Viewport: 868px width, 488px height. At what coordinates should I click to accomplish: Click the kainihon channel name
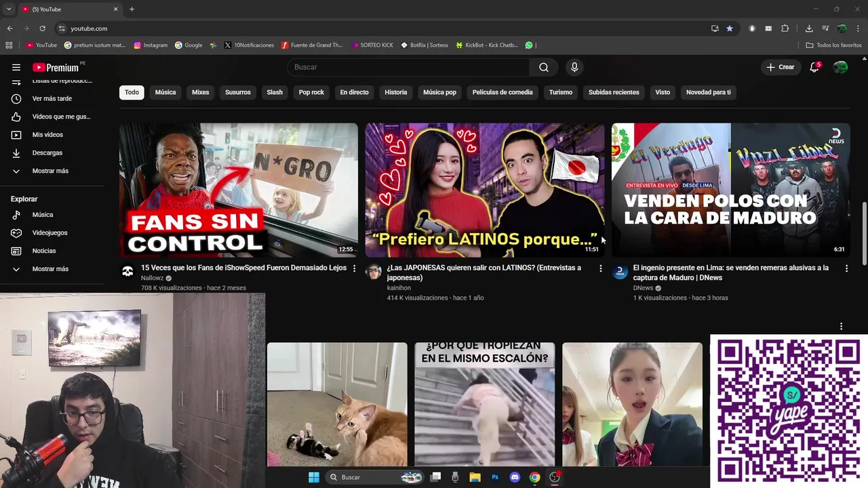pyautogui.click(x=399, y=288)
